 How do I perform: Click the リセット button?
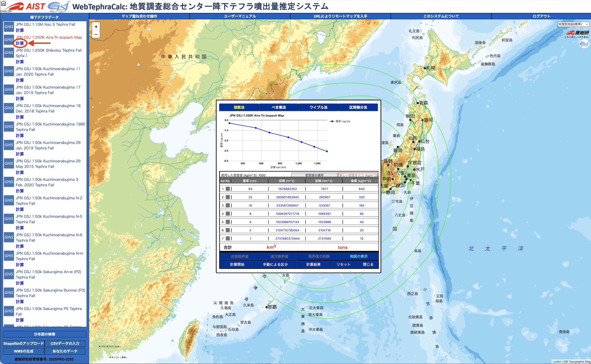click(x=343, y=264)
